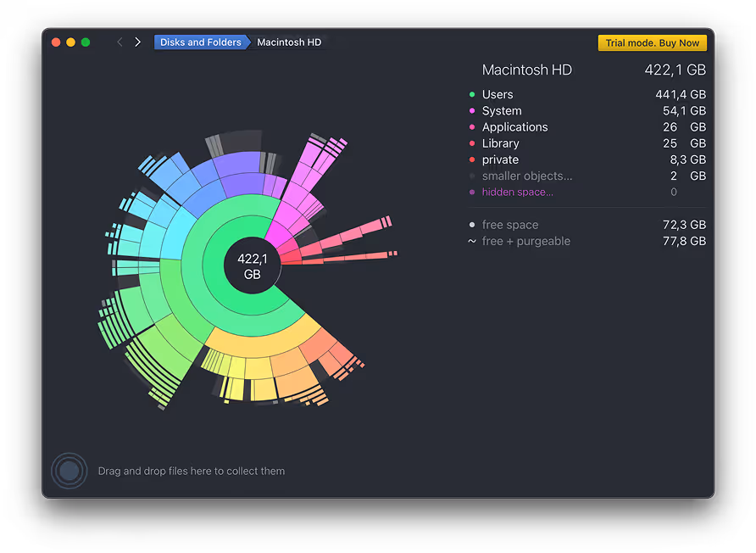Go forward with the right chevron arrow
The image size is (756, 553).
coord(137,42)
